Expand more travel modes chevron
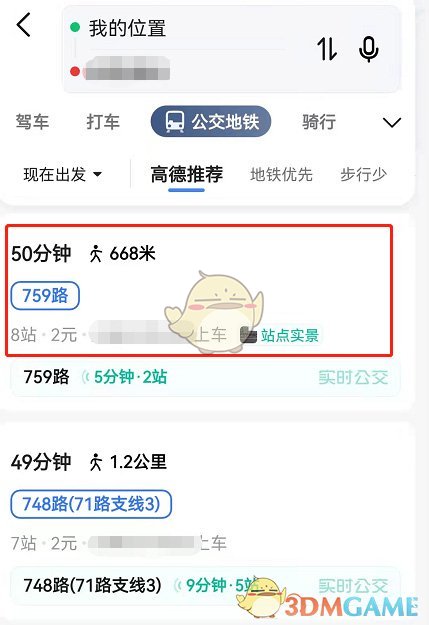Viewport: 429px width, 625px height. (x=392, y=122)
